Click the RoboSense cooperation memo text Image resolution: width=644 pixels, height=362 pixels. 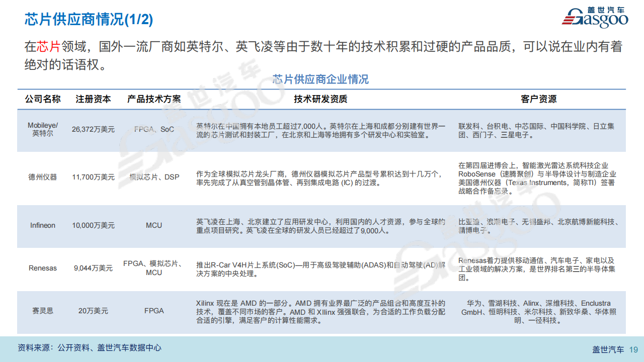coord(537,178)
